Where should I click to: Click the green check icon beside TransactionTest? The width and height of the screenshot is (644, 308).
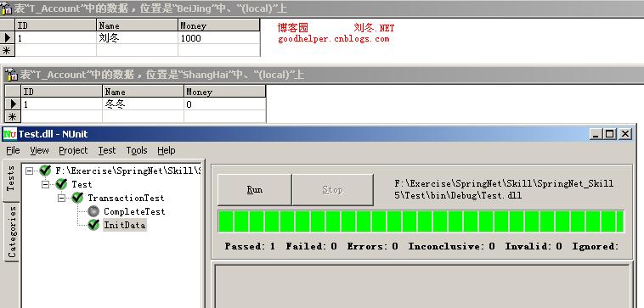point(77,198)
